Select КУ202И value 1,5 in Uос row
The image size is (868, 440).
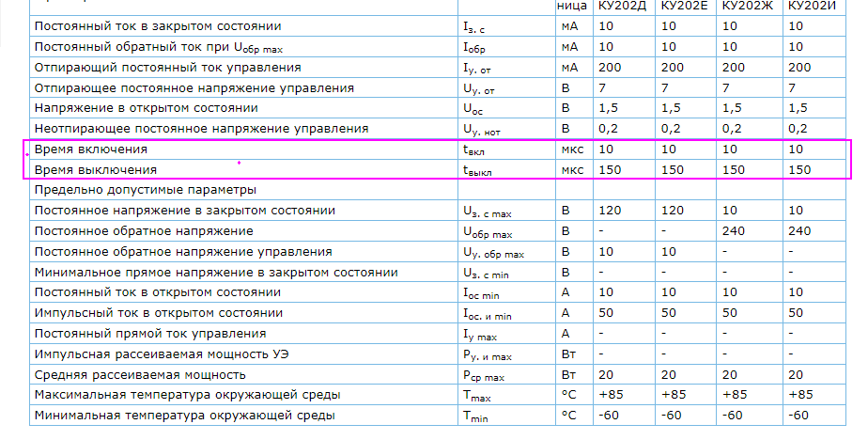pyautogui.click(x=798, y=108)
